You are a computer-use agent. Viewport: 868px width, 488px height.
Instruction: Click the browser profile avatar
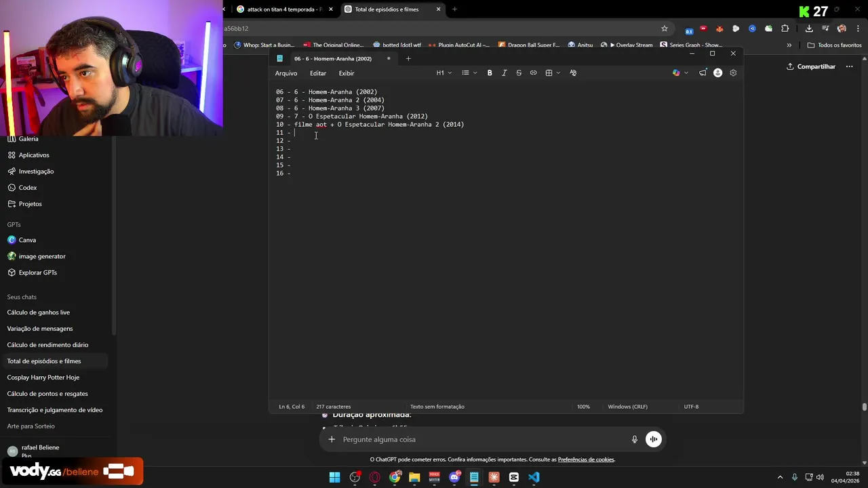(x=842, y=28)
